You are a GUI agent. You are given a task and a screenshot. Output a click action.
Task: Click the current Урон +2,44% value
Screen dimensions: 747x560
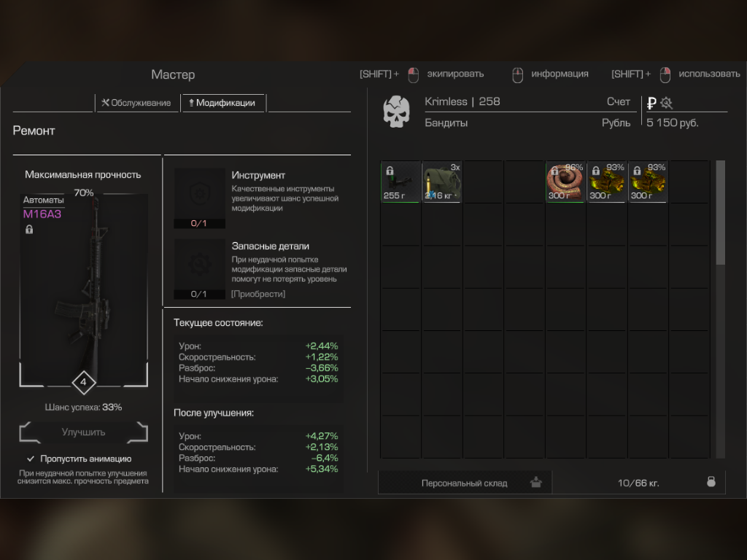pyautogui.click(x=322, y=346)
